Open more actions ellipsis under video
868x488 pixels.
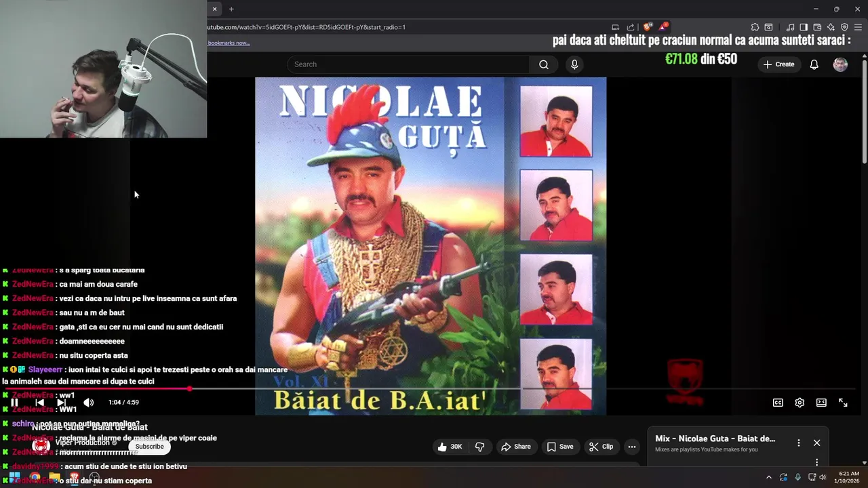pos(632,447)
